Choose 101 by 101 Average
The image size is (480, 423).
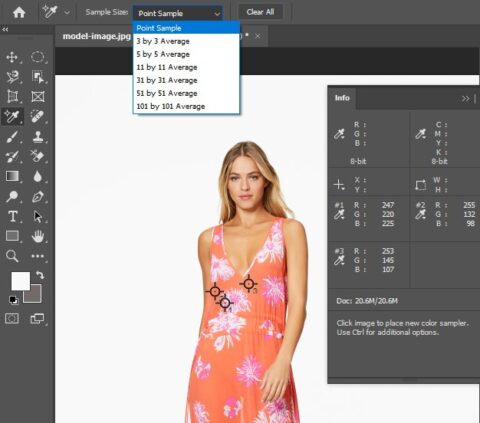[x=186, y=106]
